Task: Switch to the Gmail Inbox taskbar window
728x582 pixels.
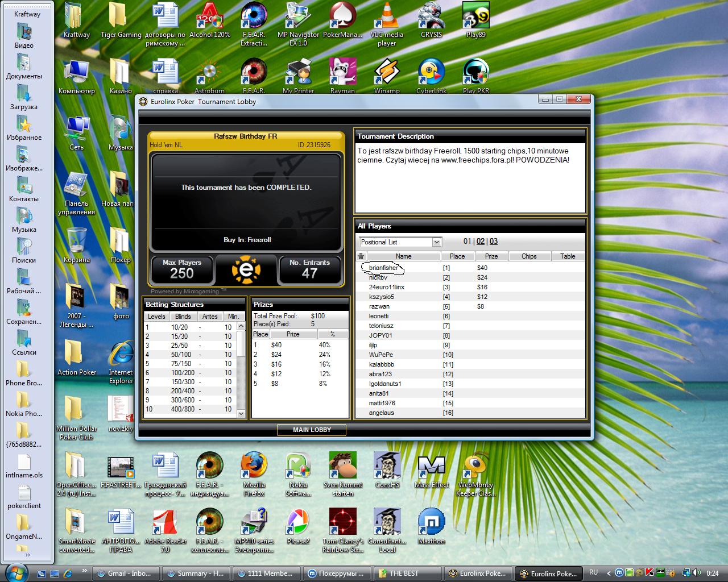Action: 125,573
